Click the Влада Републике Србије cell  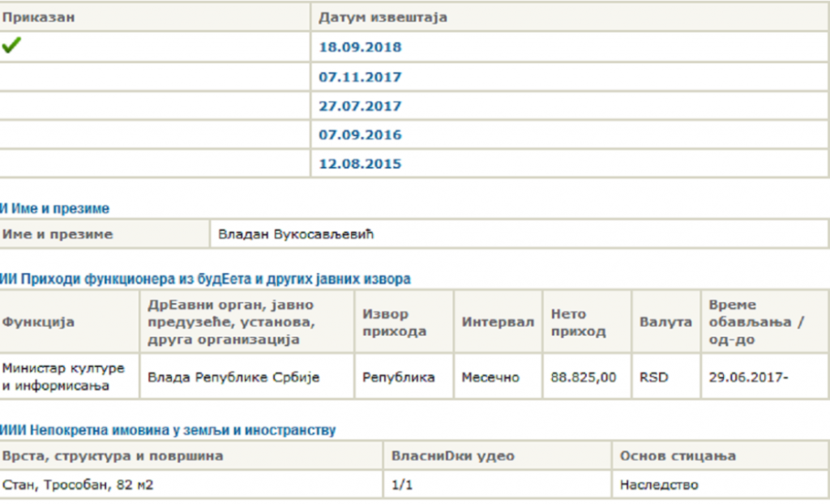point(233,377)
